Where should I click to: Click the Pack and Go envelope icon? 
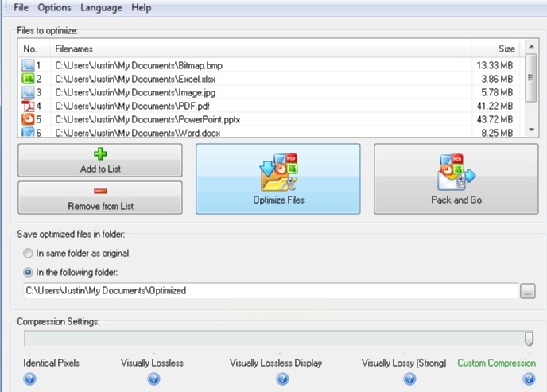pyautogui.click(x=456, y=172)
